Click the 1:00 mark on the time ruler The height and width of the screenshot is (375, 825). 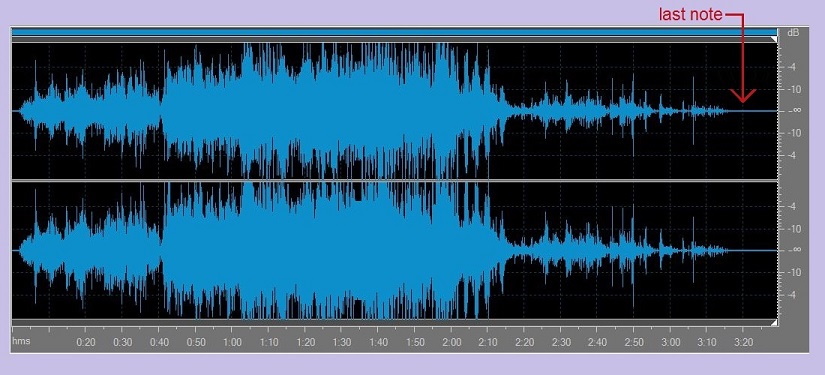(x=232, y=342)
